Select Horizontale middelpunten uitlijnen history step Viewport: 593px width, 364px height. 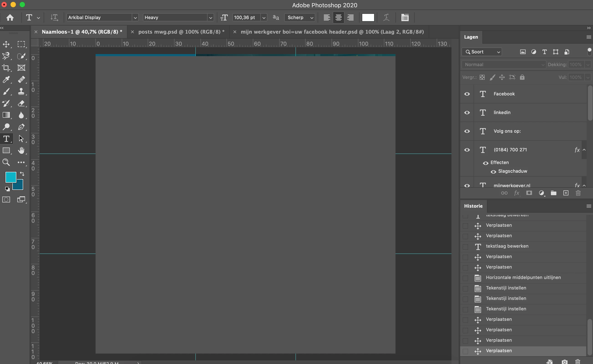[523, 277]
